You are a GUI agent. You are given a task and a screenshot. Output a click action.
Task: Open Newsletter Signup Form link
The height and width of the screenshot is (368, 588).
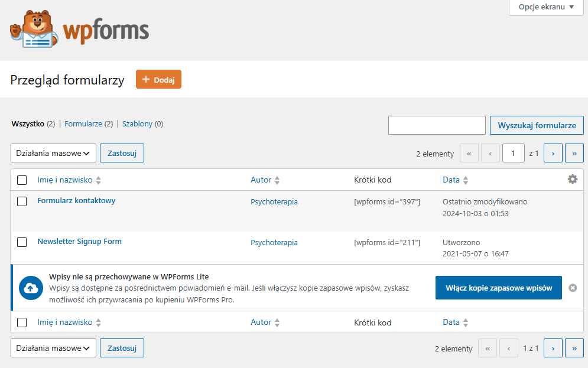point(80,242)
